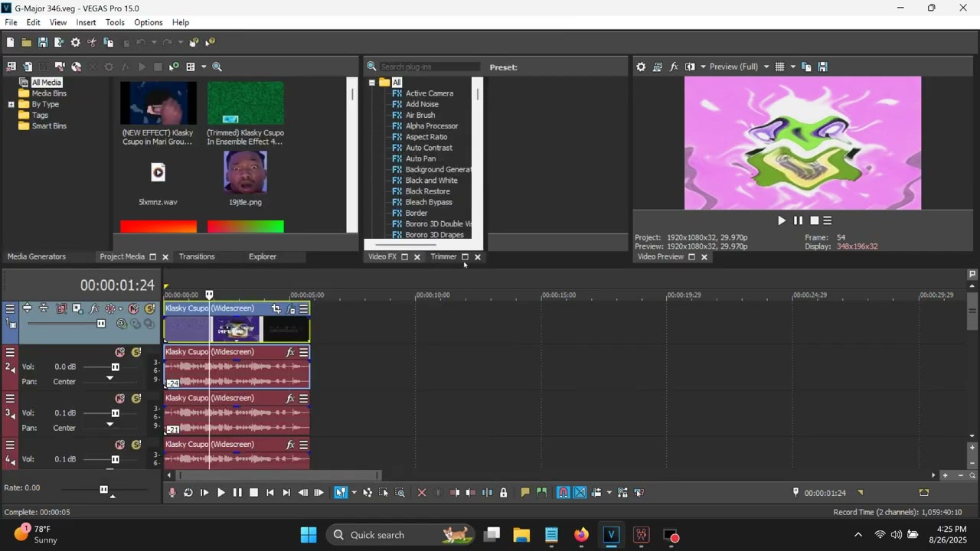Image resolution: width=980 pixels, height=551 pixels.
Task: Open the hamburger menu of track 3
Action: click(x=10, y=399)
